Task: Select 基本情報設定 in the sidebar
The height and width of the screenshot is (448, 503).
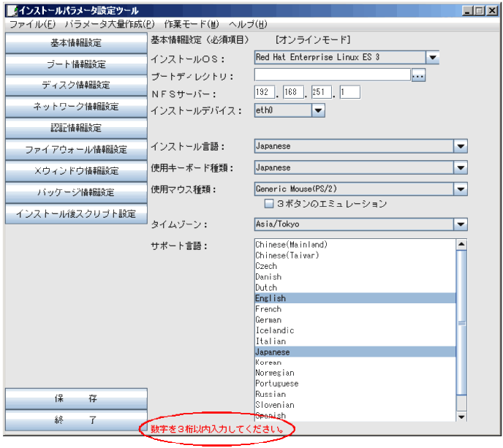Action: click(76, 42)
